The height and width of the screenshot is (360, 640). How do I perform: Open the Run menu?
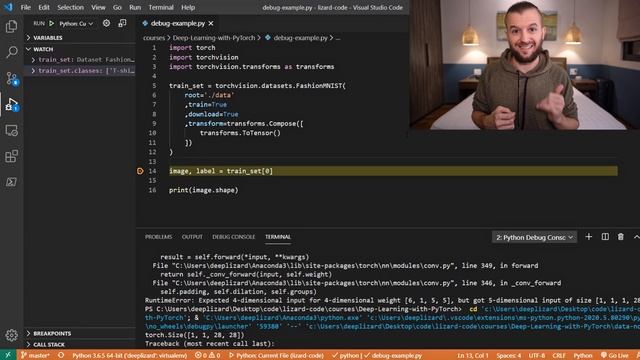[135, 7]
